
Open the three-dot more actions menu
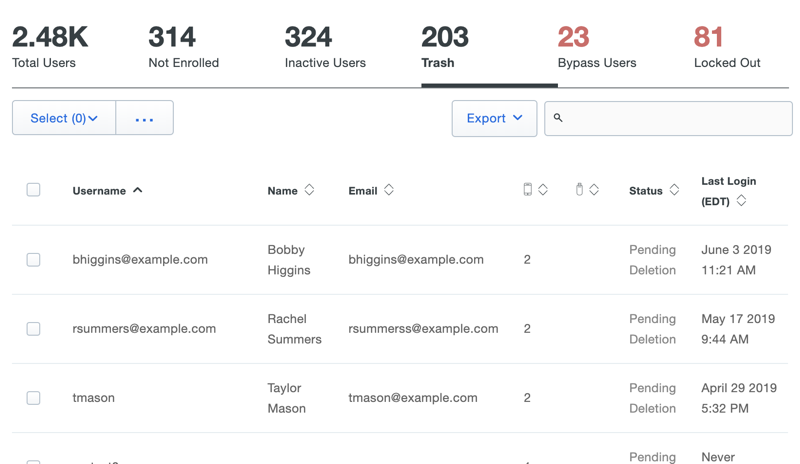click(145, 118)
